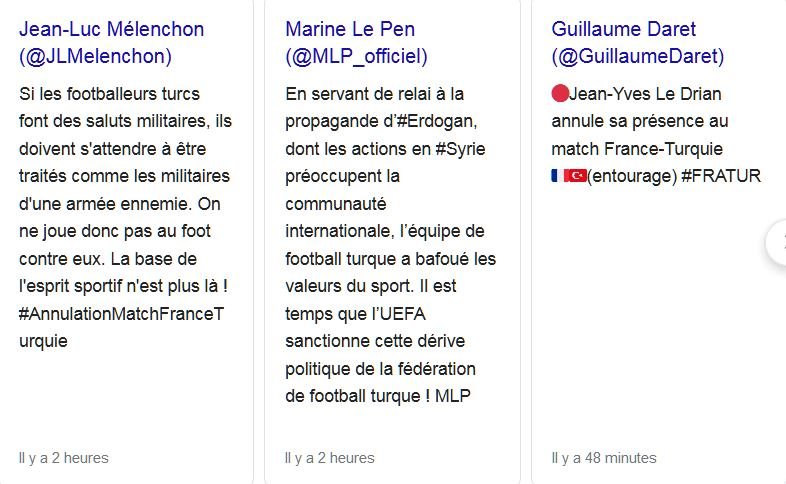786x484 pixels.
Task: Click the carousel next arrow at right edge
Action: click(x=778, y=242)
